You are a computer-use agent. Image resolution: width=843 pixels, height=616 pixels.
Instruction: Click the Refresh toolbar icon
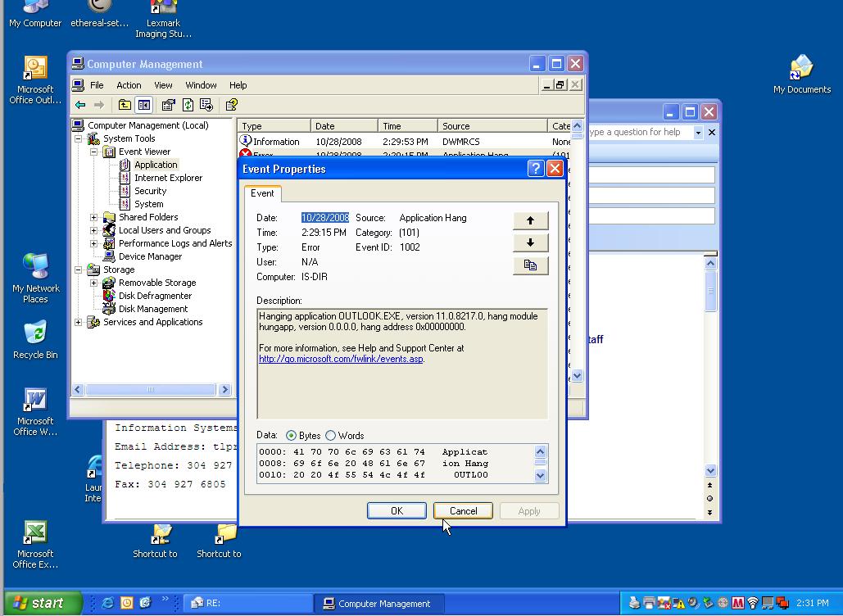point(188,105)
